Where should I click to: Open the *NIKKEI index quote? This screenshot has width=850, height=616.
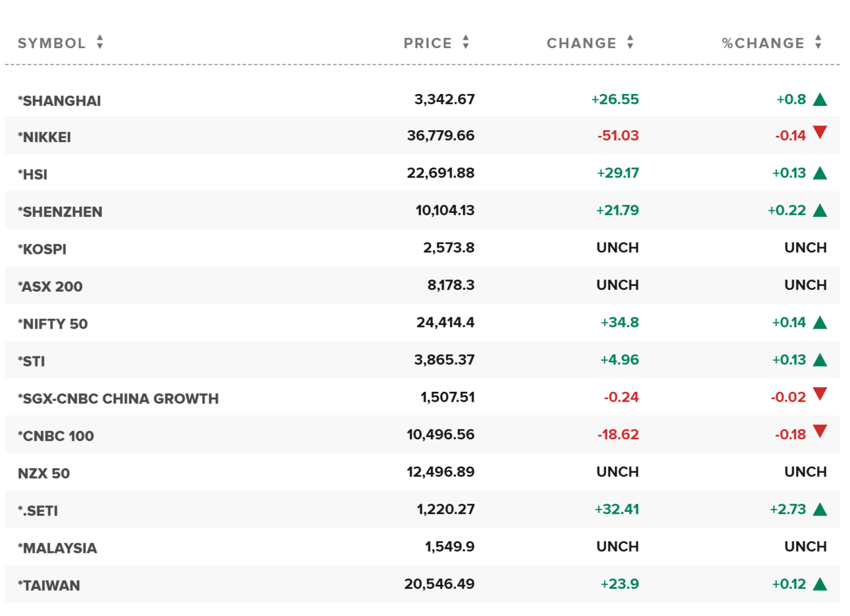coord(45,137)
